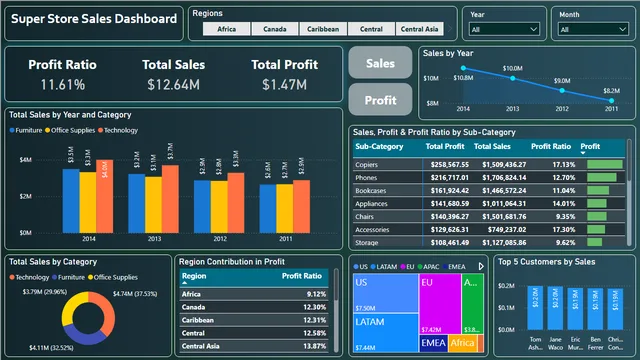Image resolution: width=640 pixels, height=360 pixels.
Task: Click the Office Supplies legend in year chart
Action: tap(70, 130)
